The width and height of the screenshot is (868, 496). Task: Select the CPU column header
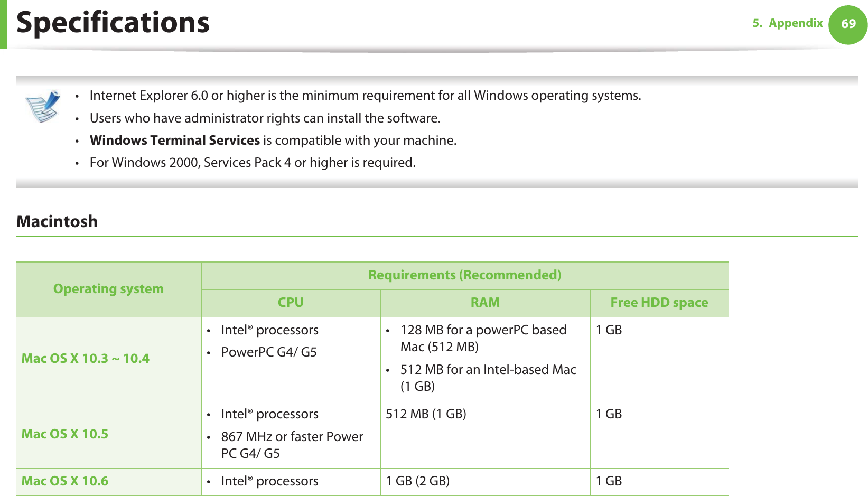291,303
